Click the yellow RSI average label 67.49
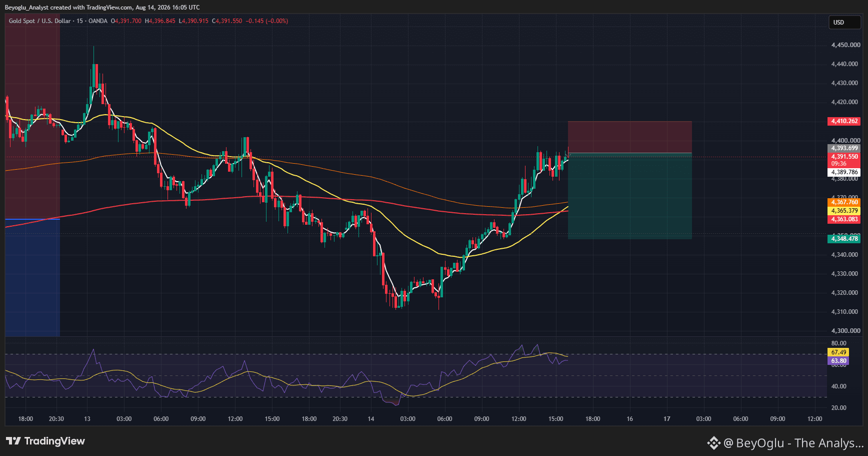 [x=838, y=352]
